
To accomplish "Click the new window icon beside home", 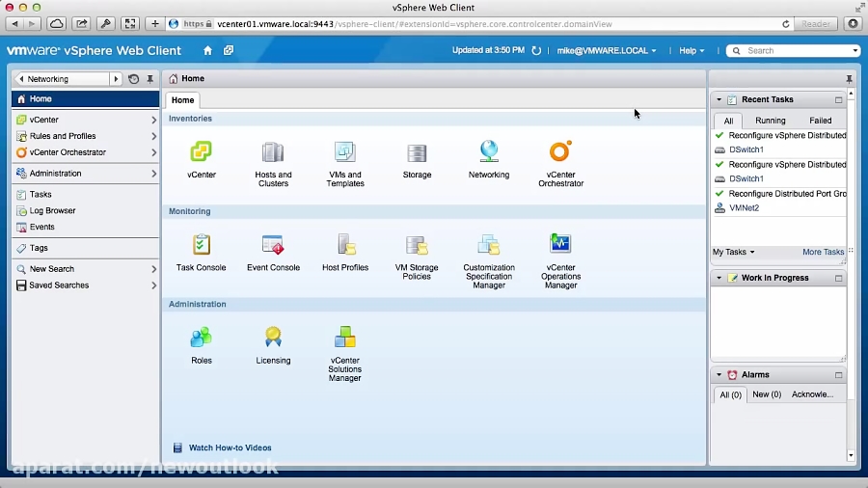I will 228,50.
